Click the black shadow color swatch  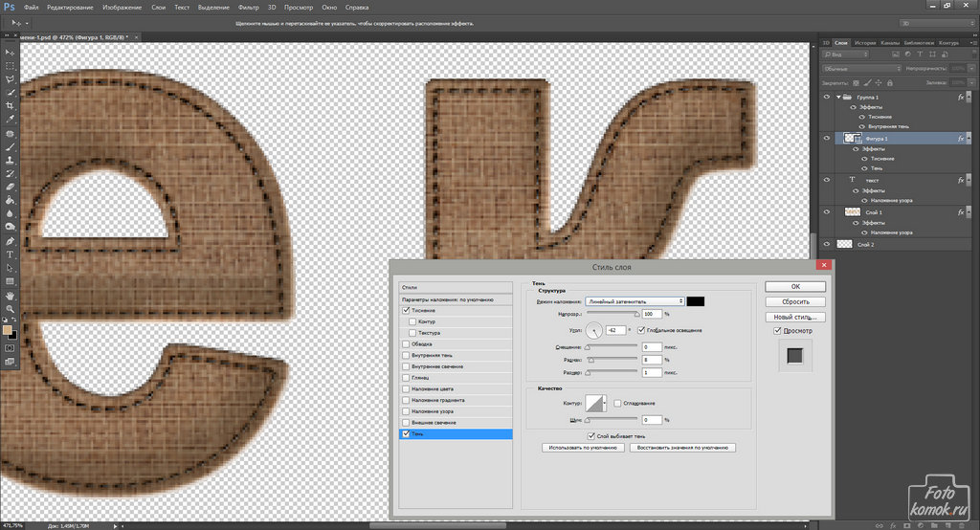pyautogui.click(x=696, y=301)
